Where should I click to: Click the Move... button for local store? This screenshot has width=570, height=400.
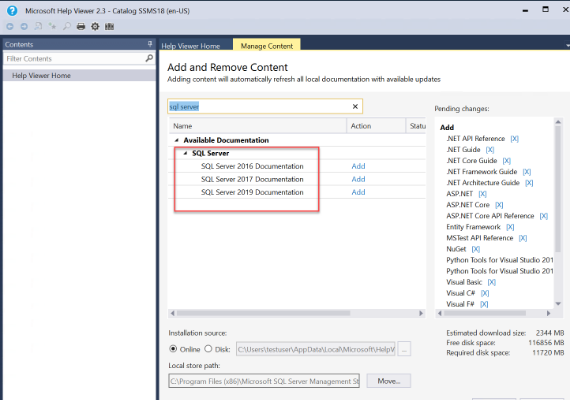coord(389,381)
